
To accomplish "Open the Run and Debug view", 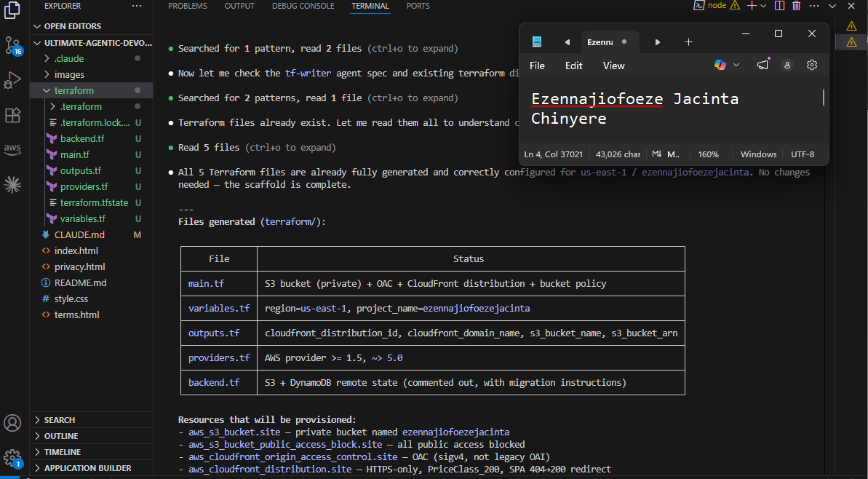I will pos(12,80).
